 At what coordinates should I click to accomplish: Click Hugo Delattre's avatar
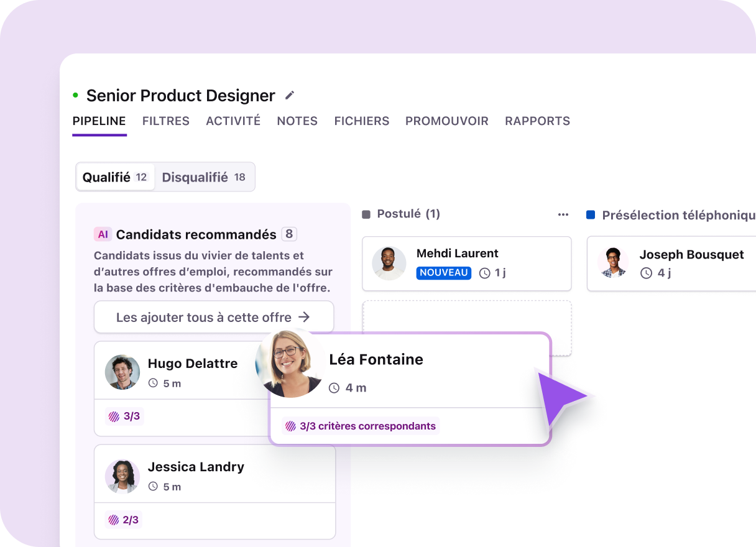tap(122, 372)
